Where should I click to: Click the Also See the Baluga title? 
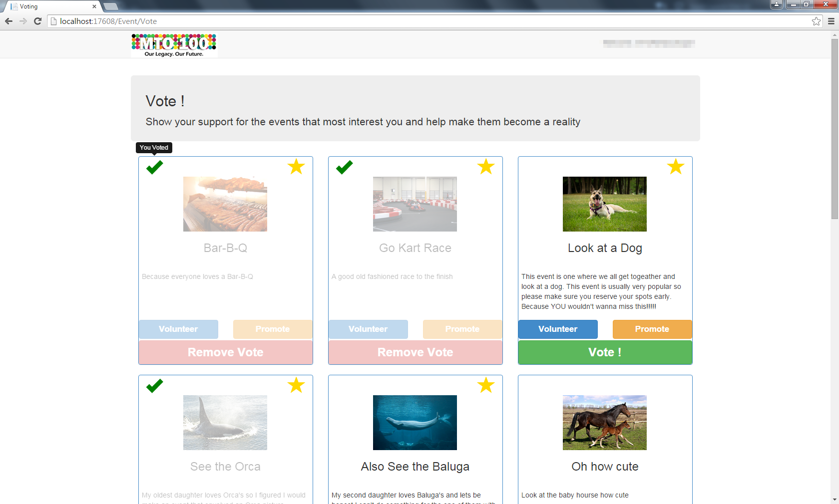(x=416, y=467)
